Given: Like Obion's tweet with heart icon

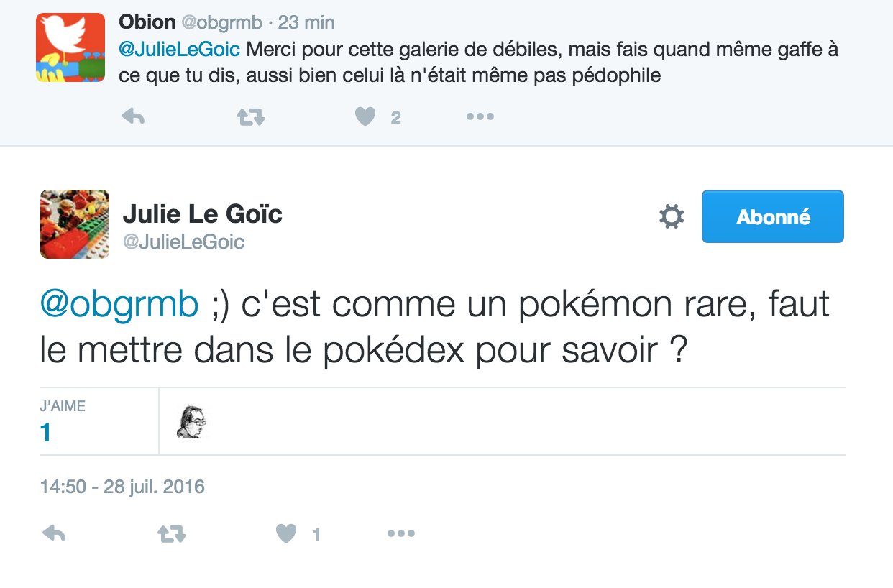Looking at the screenshot, I should pyautogui.click(x=365, y=116).
